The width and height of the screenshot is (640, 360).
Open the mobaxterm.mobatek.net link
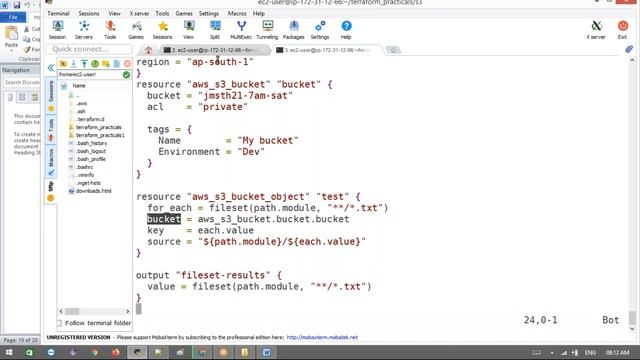[x=322, y=338]
